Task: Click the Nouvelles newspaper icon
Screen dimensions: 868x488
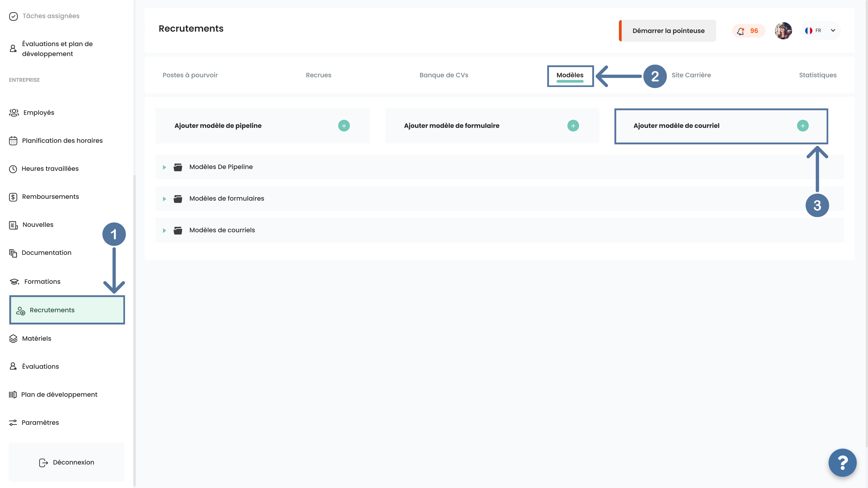Action: point(13,225)
